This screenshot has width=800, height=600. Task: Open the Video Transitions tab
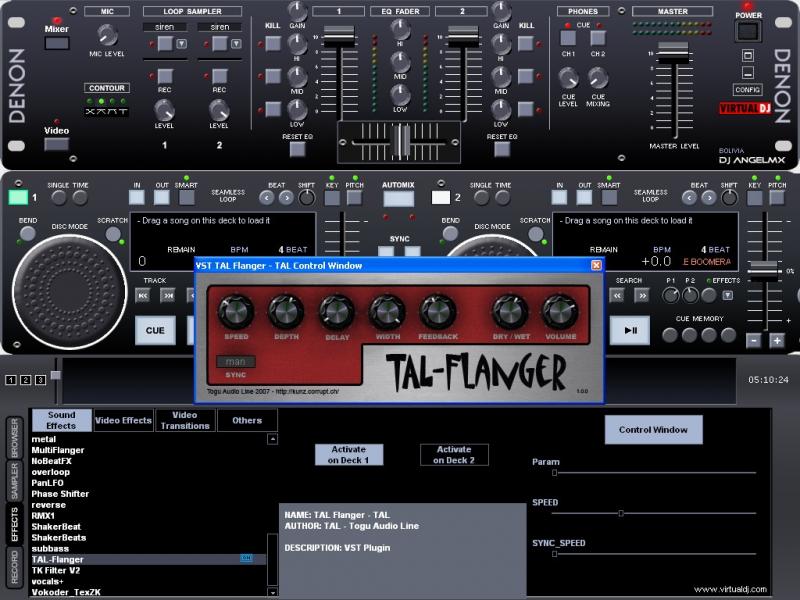click(184, 421)
